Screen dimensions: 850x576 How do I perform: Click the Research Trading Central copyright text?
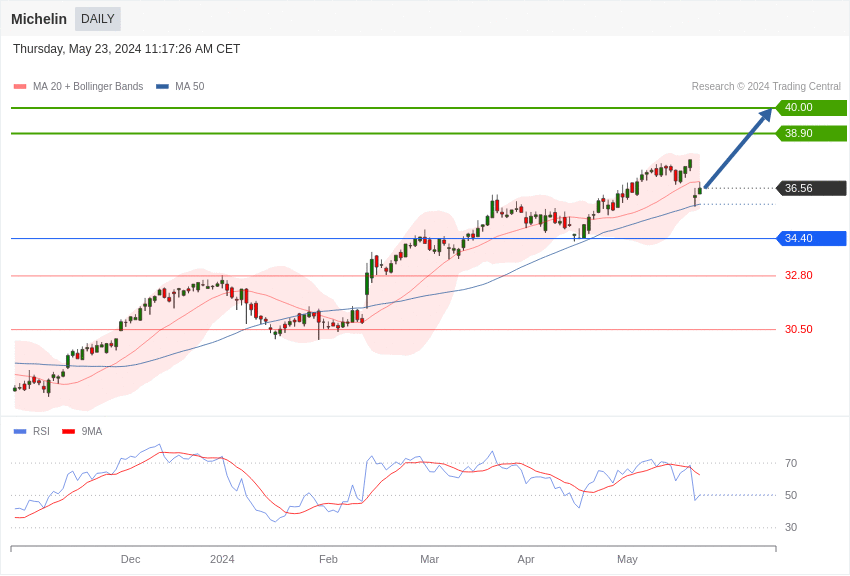766,87
